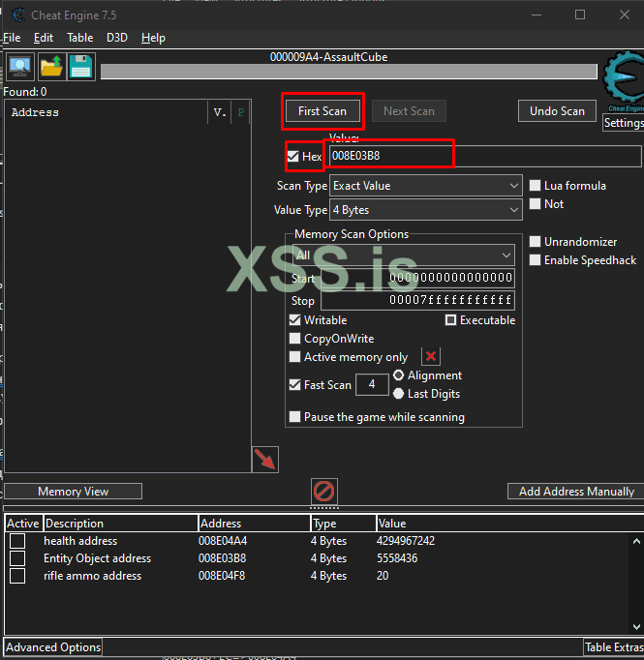Click the hex Value input field
The image size is (644, 660).
[x=485, y=156]
